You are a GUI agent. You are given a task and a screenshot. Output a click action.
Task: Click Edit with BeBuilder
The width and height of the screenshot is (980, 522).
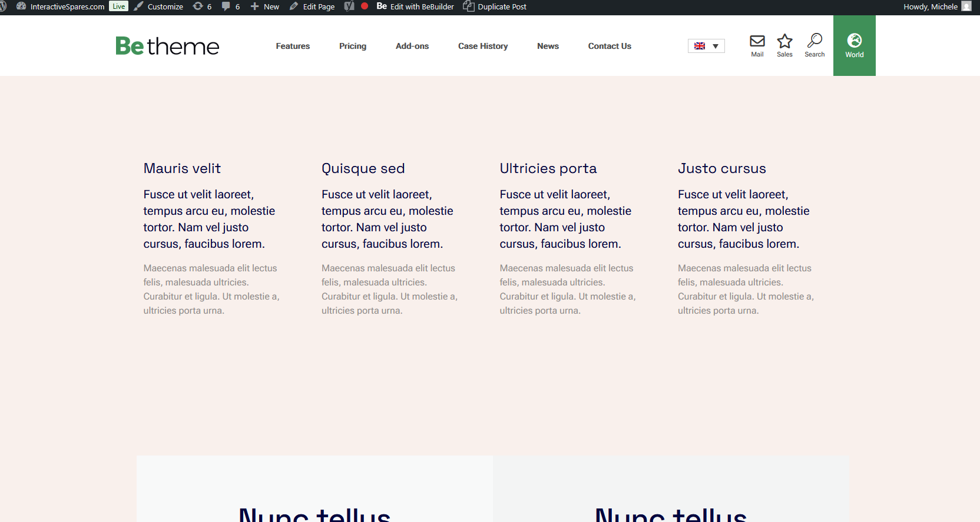click(x=415, y=6)
